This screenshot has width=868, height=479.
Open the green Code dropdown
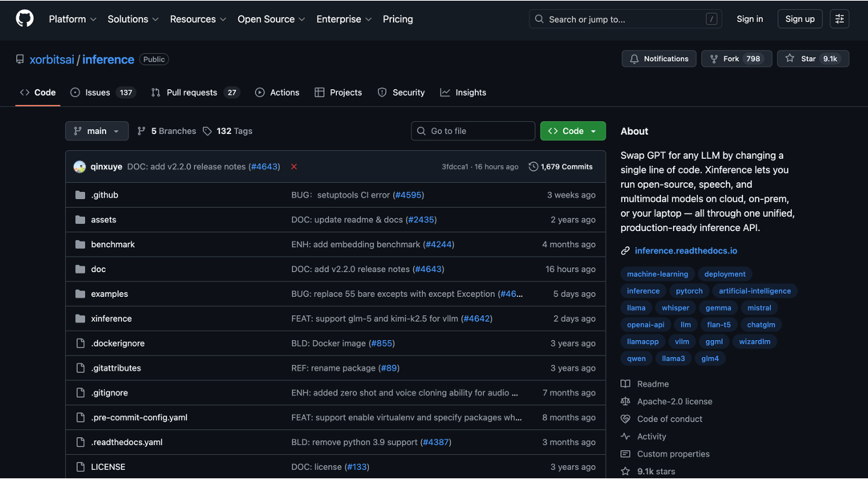pos(573,130)
